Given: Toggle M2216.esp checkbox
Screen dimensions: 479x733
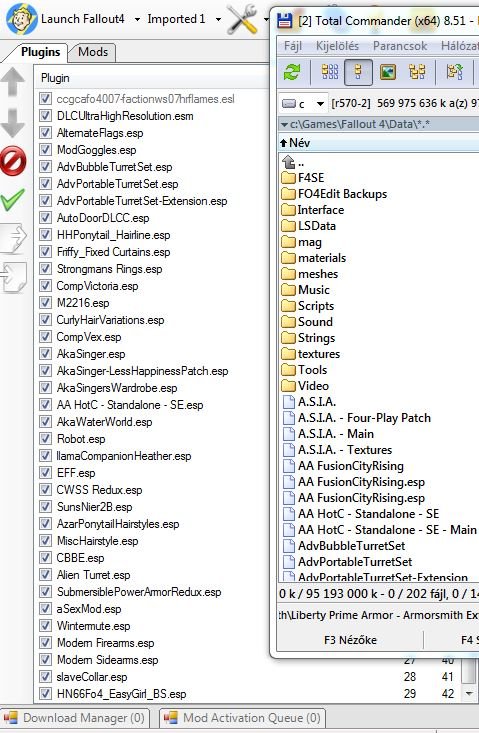Looking at the screenshot, I should tap(45, 302).
